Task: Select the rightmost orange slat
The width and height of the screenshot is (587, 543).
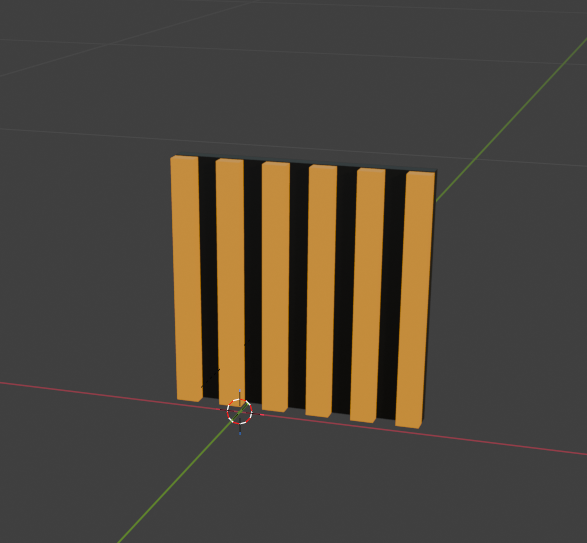Action: coord(415,300)
